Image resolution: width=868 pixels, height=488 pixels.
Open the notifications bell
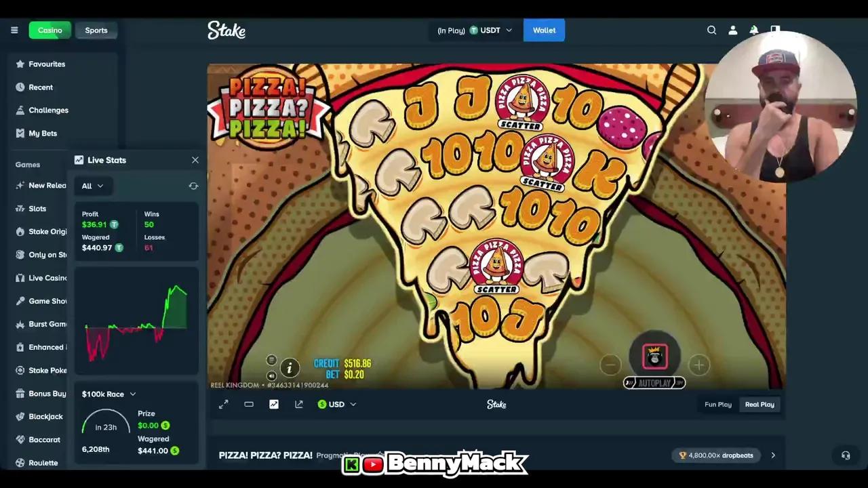pos(753,30)
